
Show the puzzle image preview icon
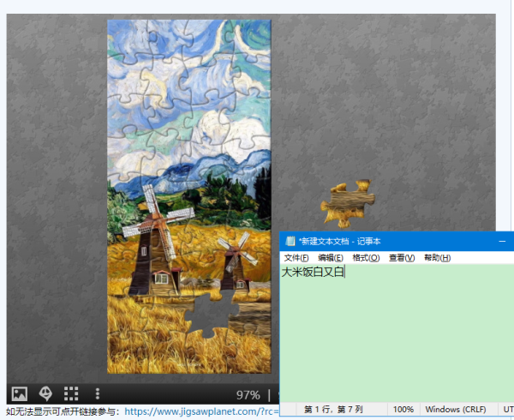(20, 393)
